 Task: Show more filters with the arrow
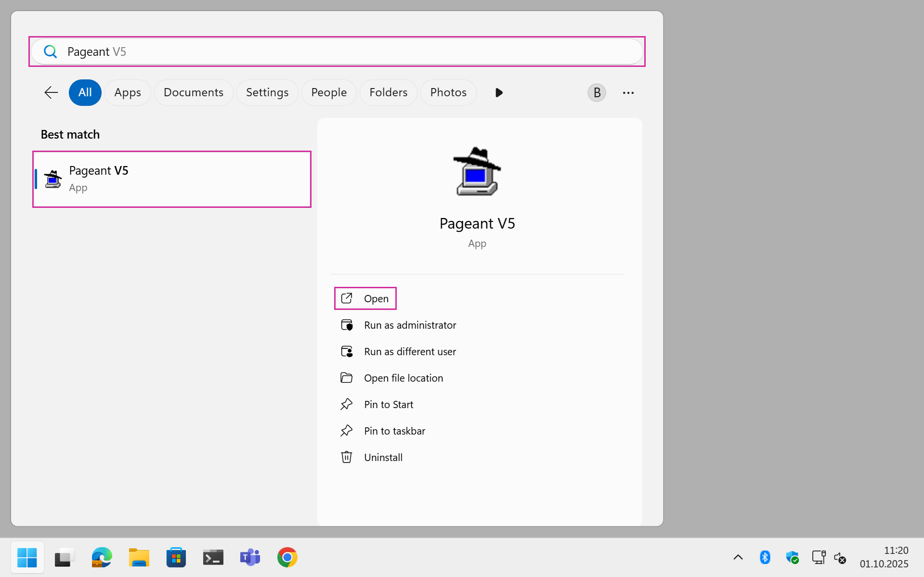pyautogui.click(x=499, y=92)
